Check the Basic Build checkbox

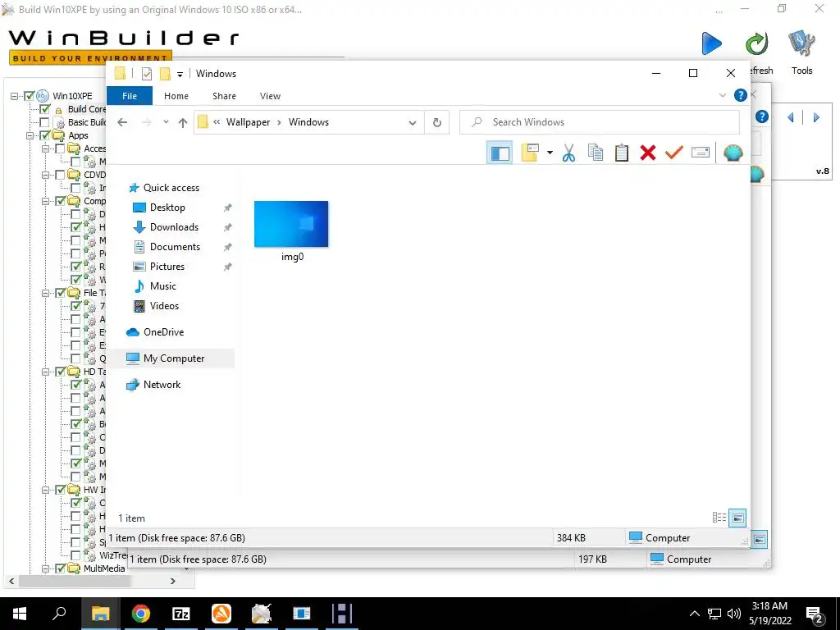coord(45,122)
